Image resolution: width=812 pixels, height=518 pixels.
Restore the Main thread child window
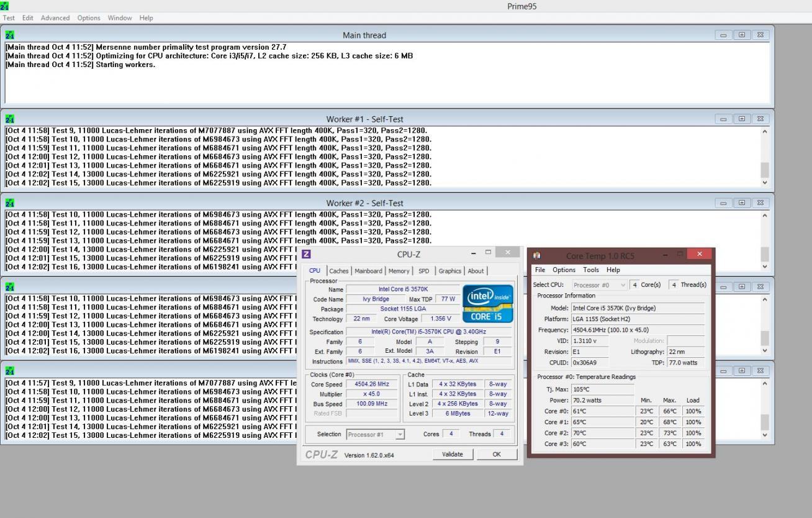(742, 35)
